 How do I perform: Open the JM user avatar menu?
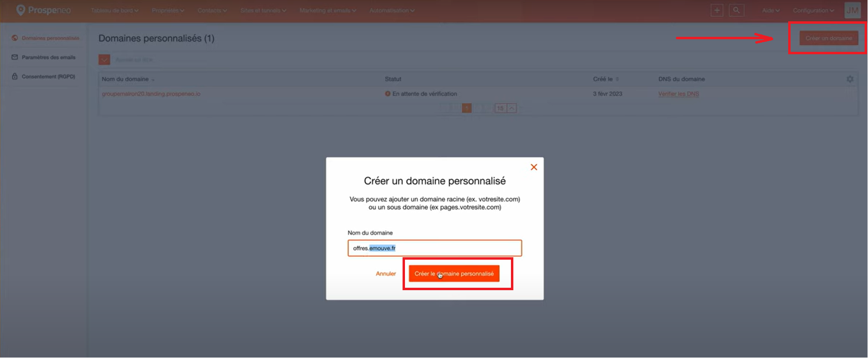tap(853, 10)
